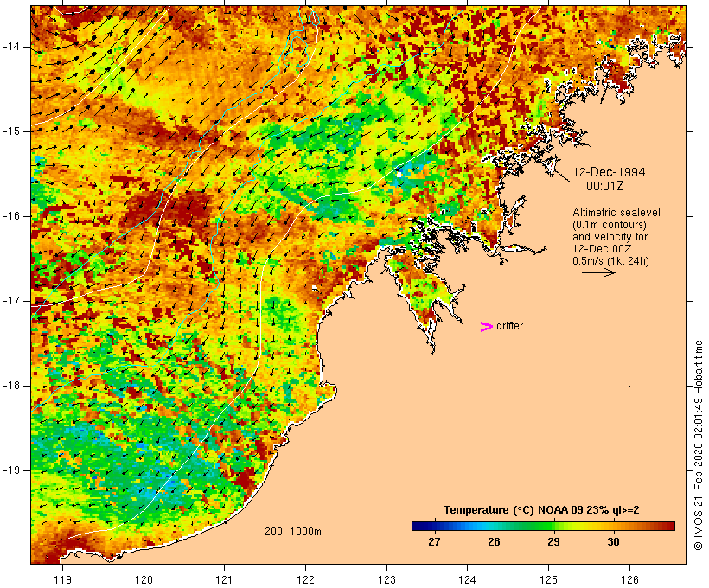Click the 'drifter' legend label
Screen dimensions: 709x588
[x=509, y=326]
